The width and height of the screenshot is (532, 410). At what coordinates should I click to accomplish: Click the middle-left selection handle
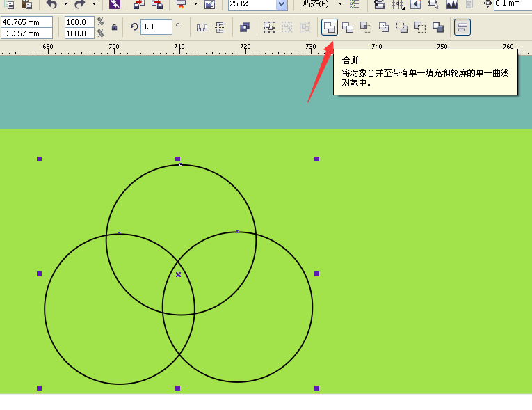(40, 274)
